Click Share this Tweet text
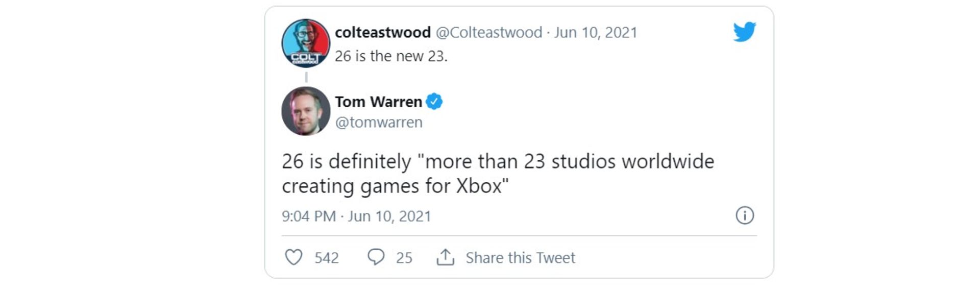The height and width of the screenshot is (290, 980). 520,258
